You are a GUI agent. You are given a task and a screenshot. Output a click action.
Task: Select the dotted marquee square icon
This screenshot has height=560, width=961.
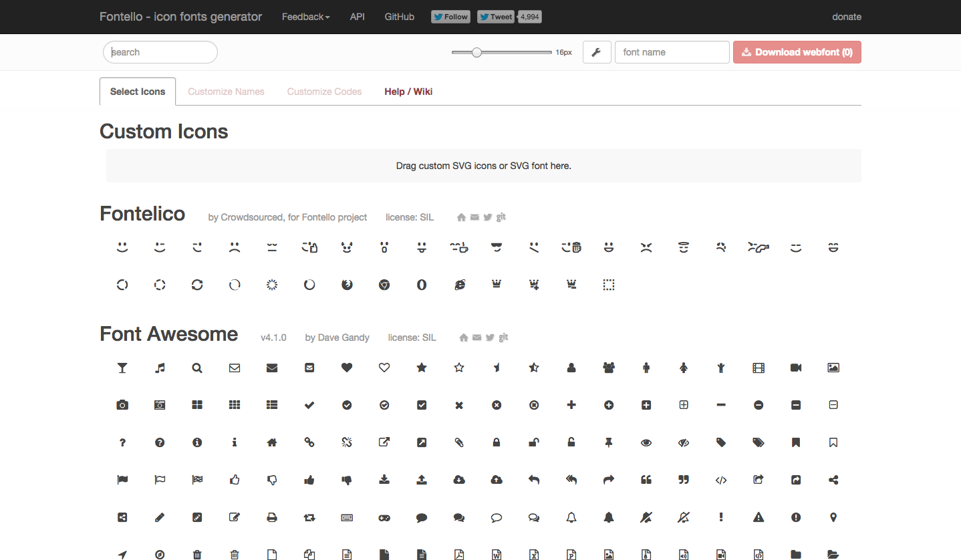609,285
